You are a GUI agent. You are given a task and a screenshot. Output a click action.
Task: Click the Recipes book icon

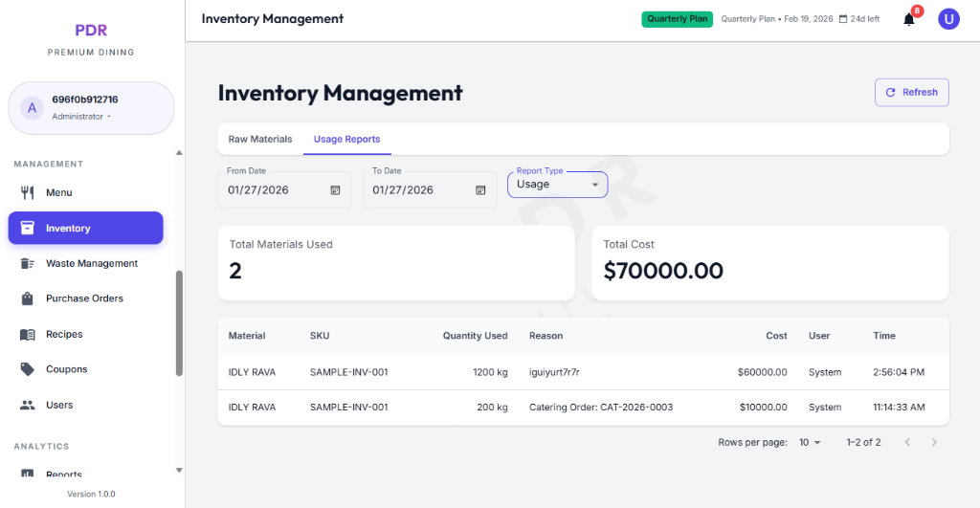(28, 334)
